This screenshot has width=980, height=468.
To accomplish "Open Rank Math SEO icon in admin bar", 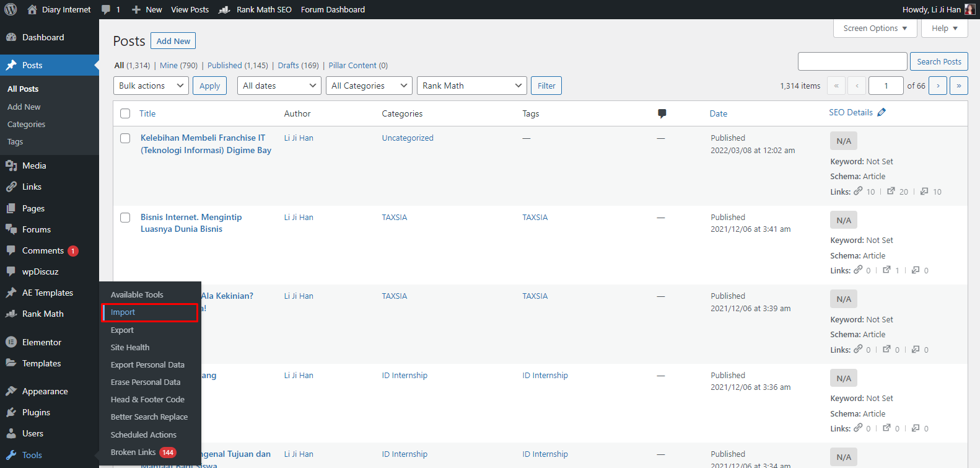I will point(224,10).
